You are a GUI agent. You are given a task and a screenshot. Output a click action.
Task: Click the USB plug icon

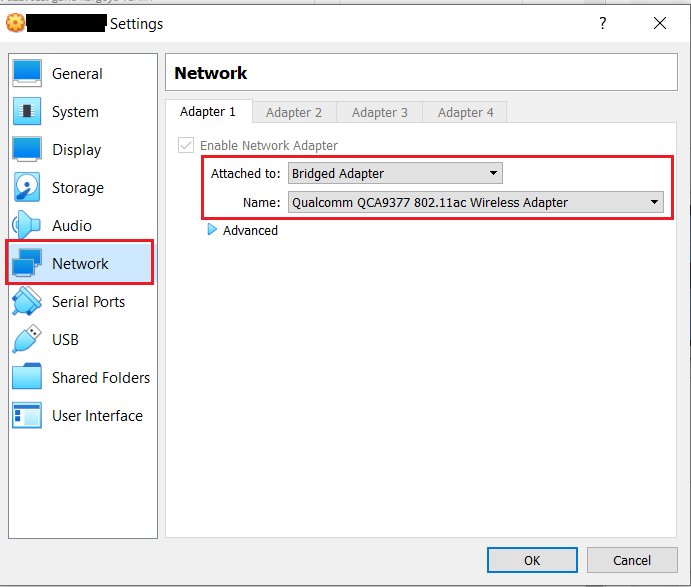pos(27,340)
